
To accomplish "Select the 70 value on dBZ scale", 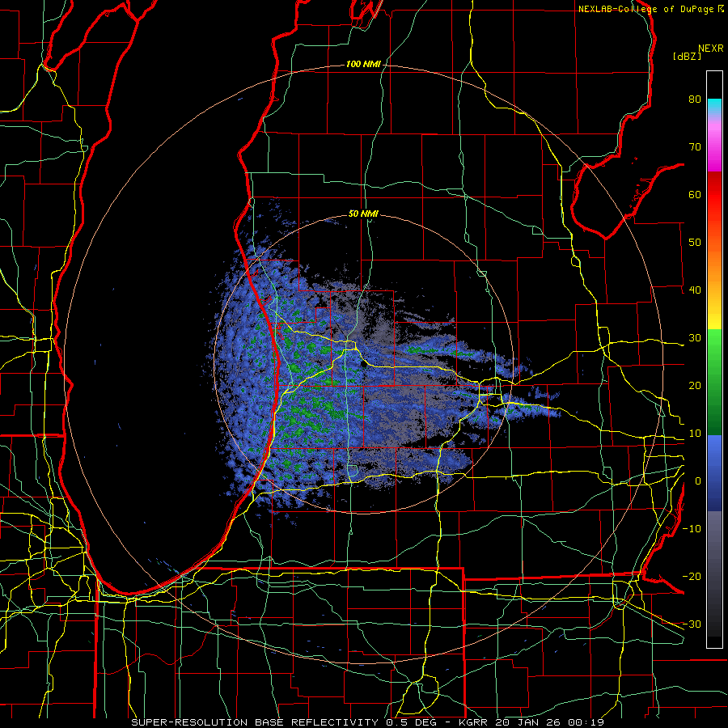I will click(695, 147).
